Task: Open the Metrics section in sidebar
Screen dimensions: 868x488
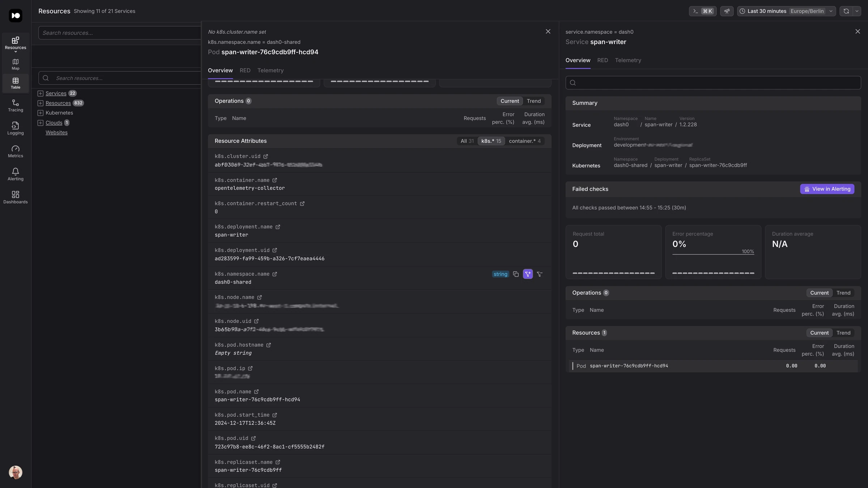Action: tap(15, 151)
